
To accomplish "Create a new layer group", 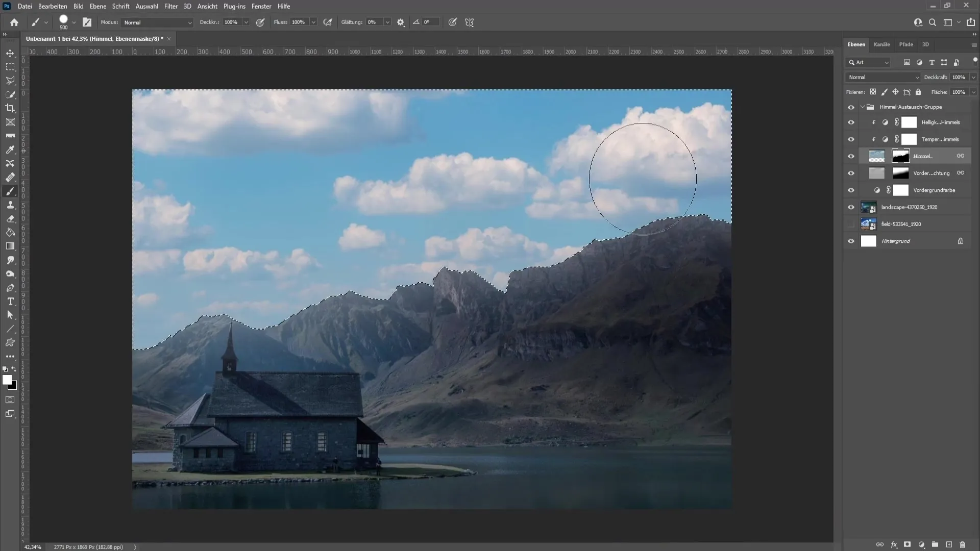I will [935, 545].
